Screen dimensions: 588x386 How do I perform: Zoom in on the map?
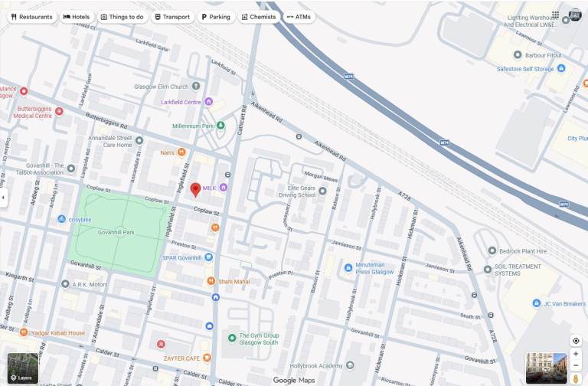coord(576,354)
